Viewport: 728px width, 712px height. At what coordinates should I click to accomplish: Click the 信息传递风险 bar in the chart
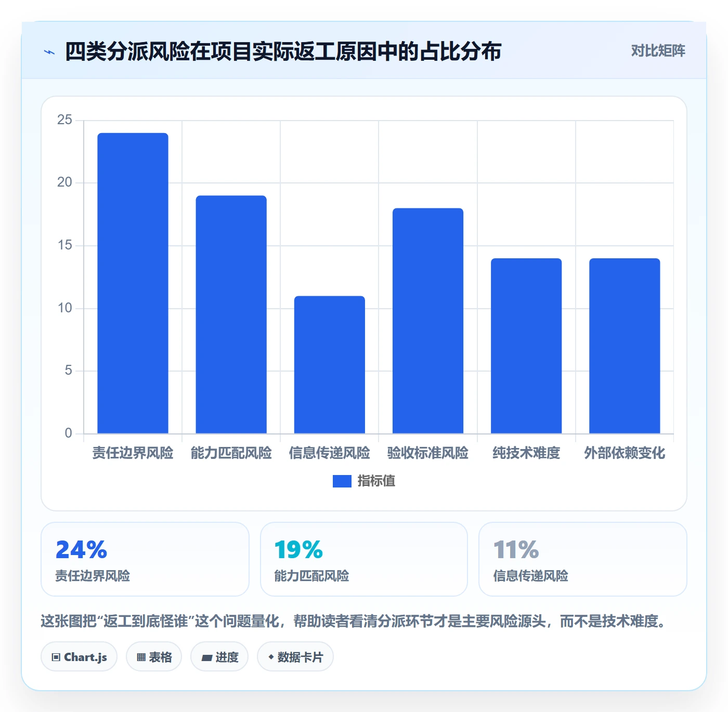tap(330, 365)
